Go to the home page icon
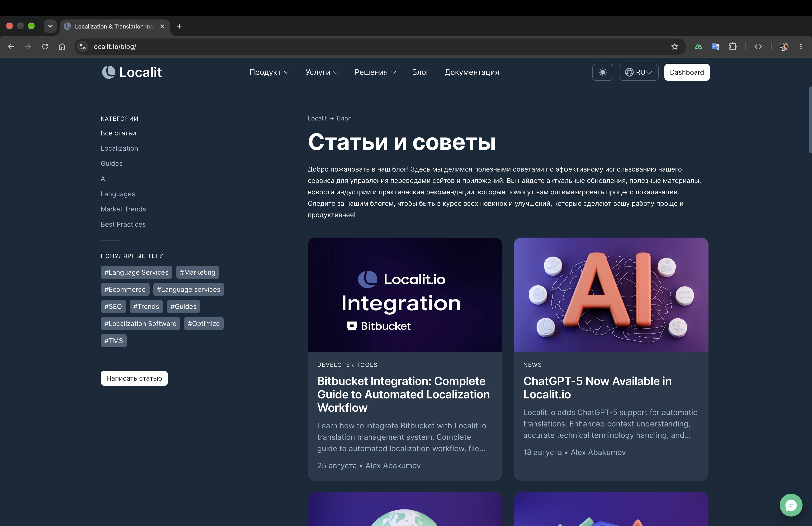The height and width of the screenshot is (526, 812). [x=62, y=46]
